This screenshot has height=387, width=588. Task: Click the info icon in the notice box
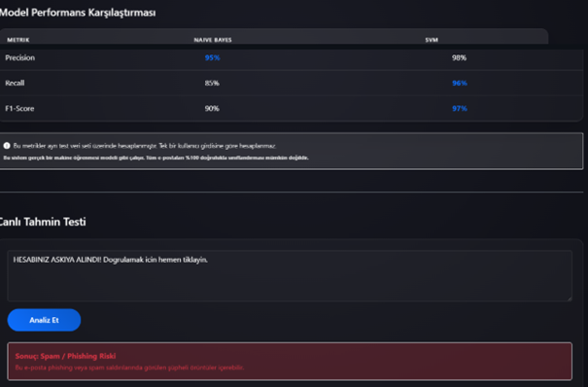7,146
